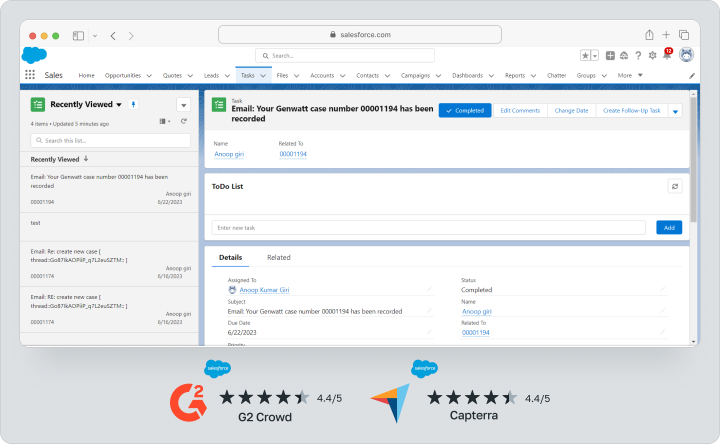720x444 pixels.
Task: Open the Quotes tab
Action: tap(172, 75)
